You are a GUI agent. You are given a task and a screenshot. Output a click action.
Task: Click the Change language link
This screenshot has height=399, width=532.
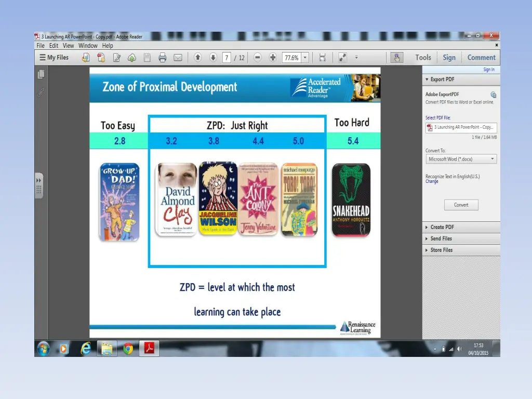(x=432, y=181)
